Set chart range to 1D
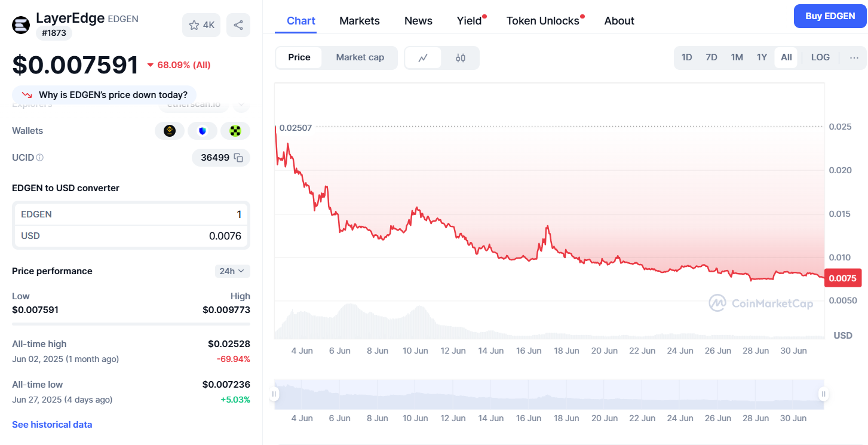Viewport: 868px width, 445px height. point(687,57)
